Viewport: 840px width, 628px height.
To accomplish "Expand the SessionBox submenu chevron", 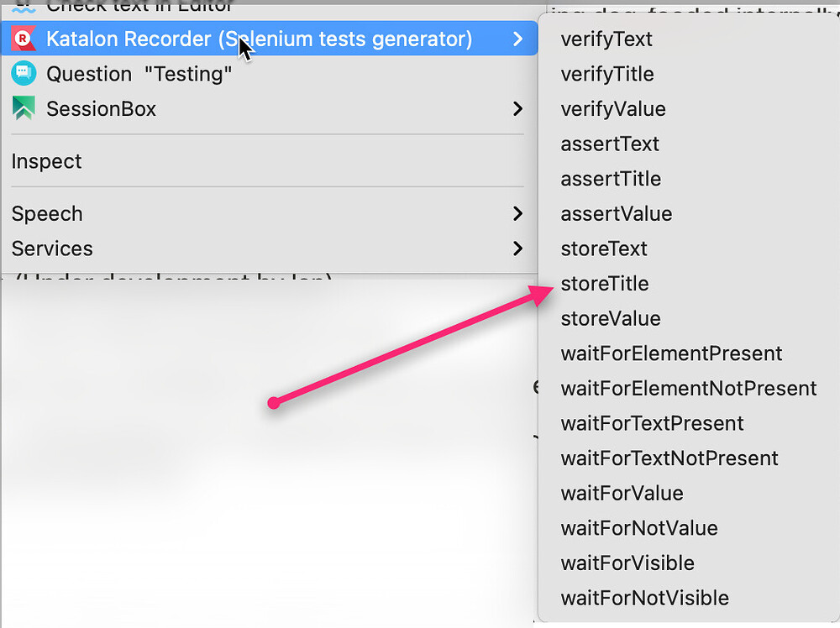I will pos(517,108).
